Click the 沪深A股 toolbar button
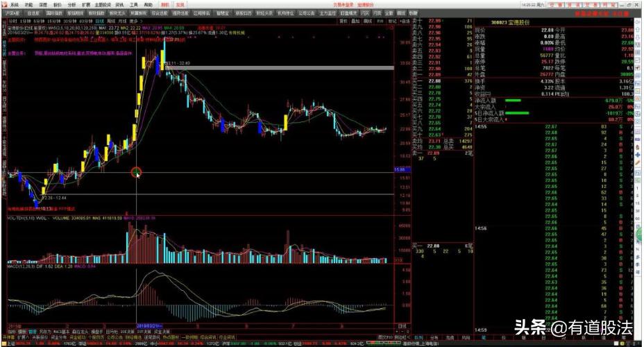The width and height of the screenshot is (644, 347). (x=12, y=14)
